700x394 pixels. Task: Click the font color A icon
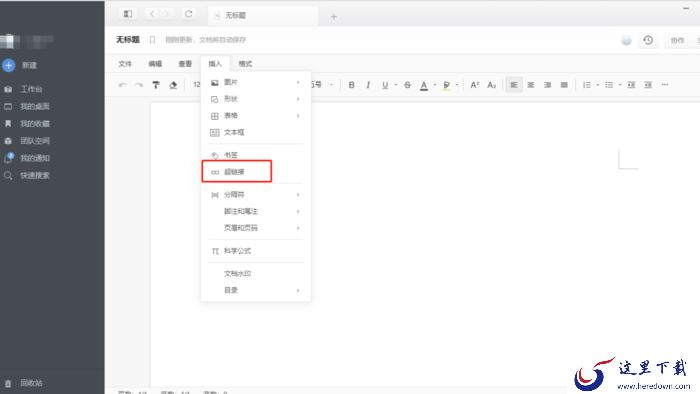(424, 85)
